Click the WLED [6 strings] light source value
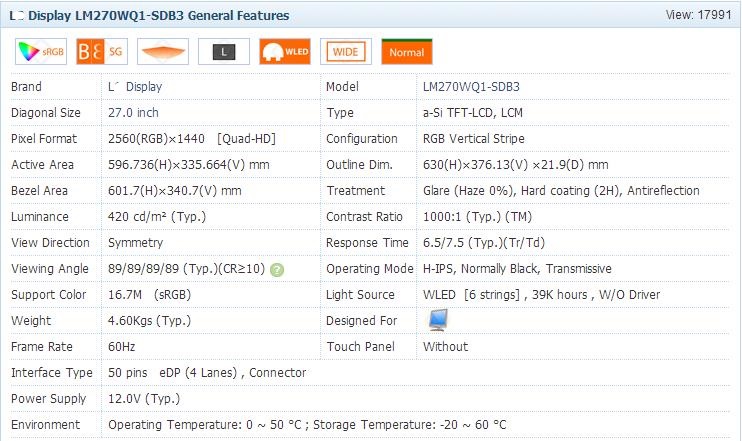This screenshot has width=742, height=441. tap(541, 295)
